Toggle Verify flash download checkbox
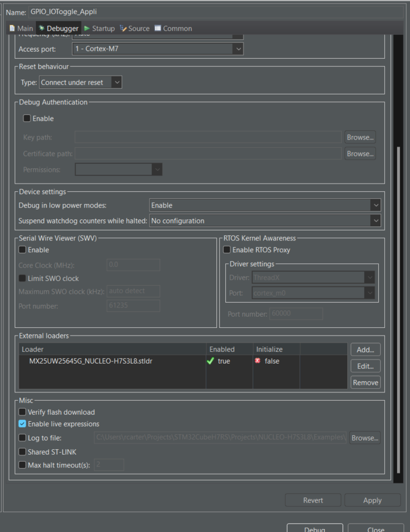This screenshot has height=532, width=410. click(22, 412)
